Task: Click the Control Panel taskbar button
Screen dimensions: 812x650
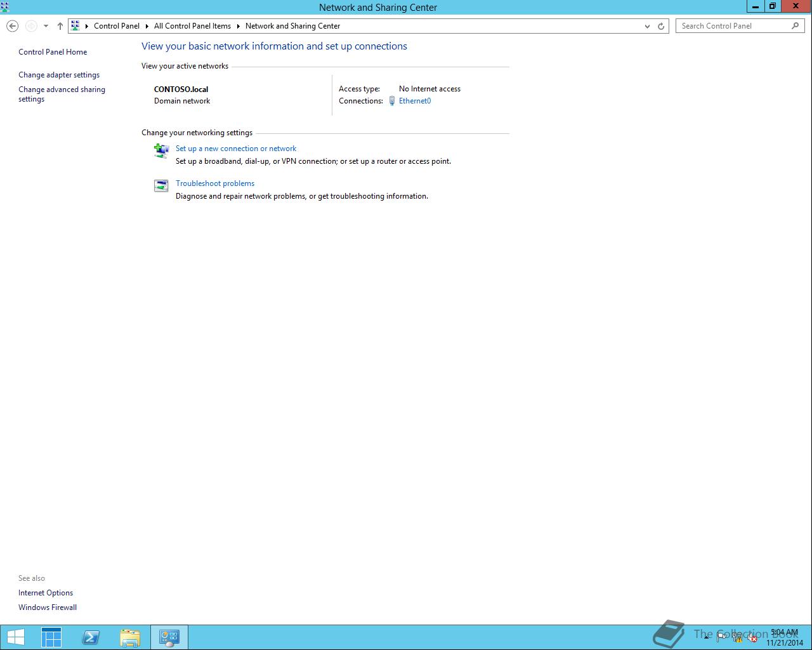Action: pyautogui.click(x=169, y=637)
